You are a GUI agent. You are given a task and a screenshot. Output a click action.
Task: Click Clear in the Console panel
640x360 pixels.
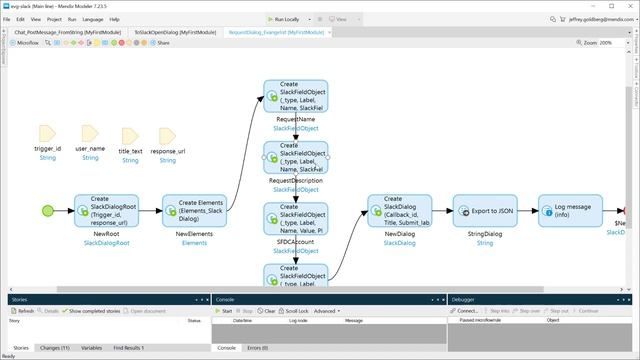point(267,311)
